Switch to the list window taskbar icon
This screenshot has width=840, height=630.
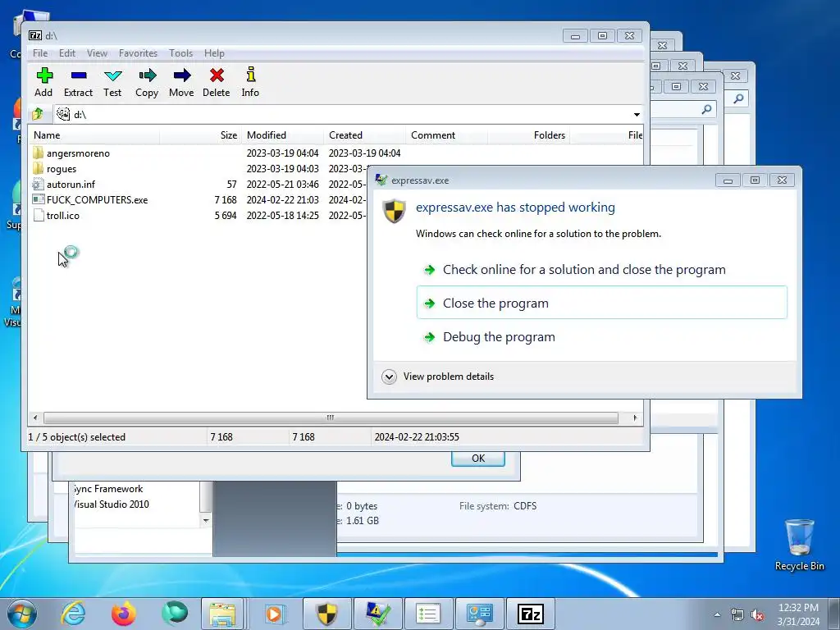[428, 614]
